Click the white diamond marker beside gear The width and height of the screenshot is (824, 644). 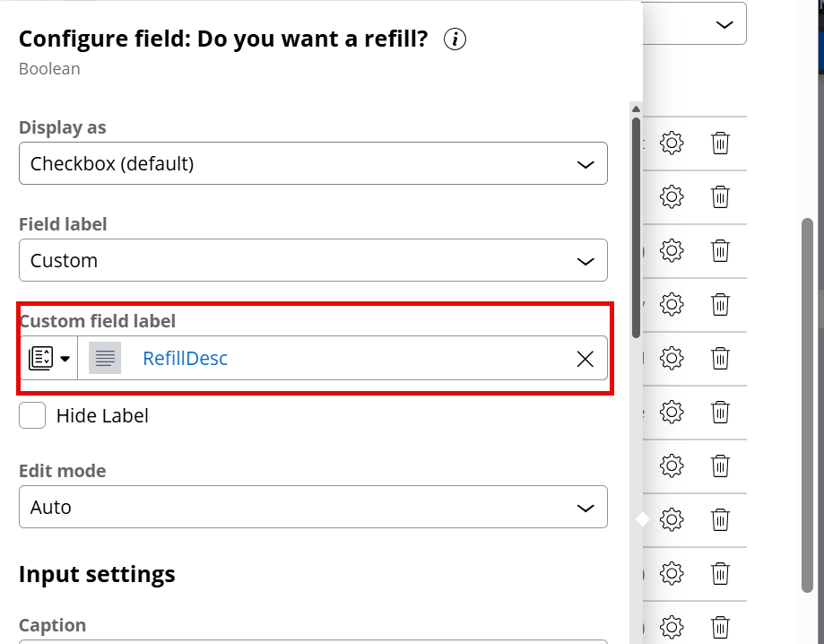(642, 519)
